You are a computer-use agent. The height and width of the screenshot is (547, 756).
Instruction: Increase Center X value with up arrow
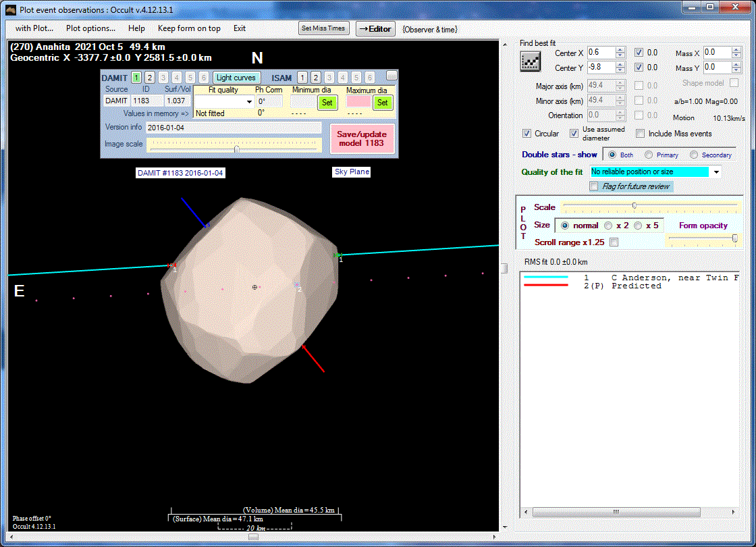pos(620,49)
